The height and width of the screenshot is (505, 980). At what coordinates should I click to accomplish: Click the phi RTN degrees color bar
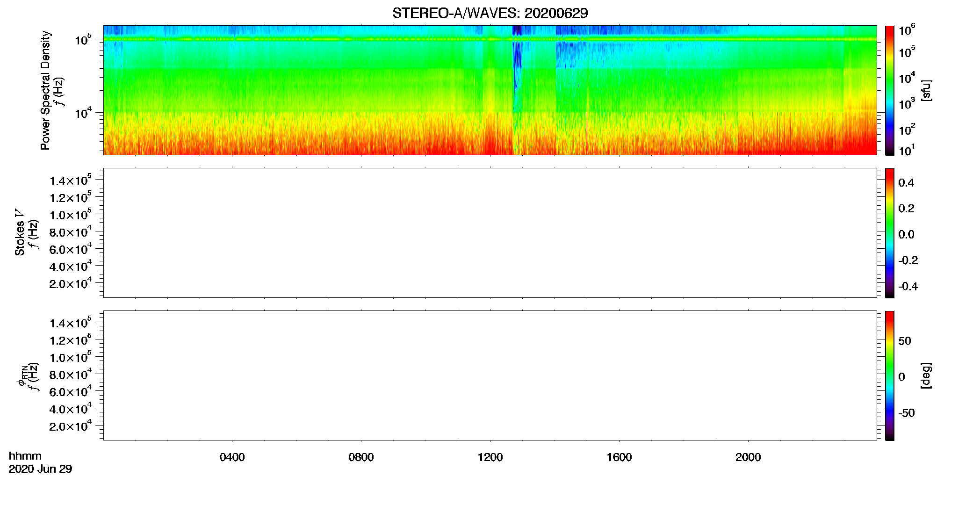coord(889,375)
